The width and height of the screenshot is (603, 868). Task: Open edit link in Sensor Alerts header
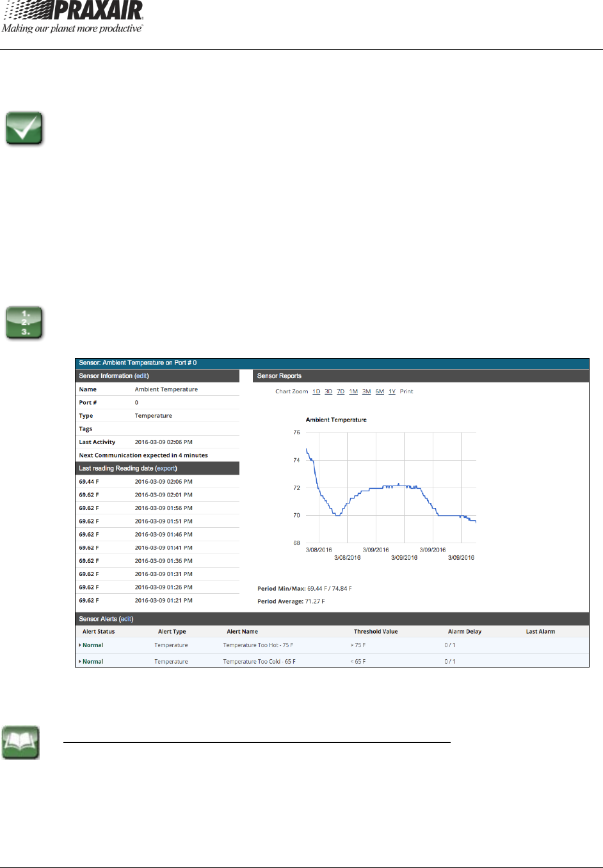(126, 619)
